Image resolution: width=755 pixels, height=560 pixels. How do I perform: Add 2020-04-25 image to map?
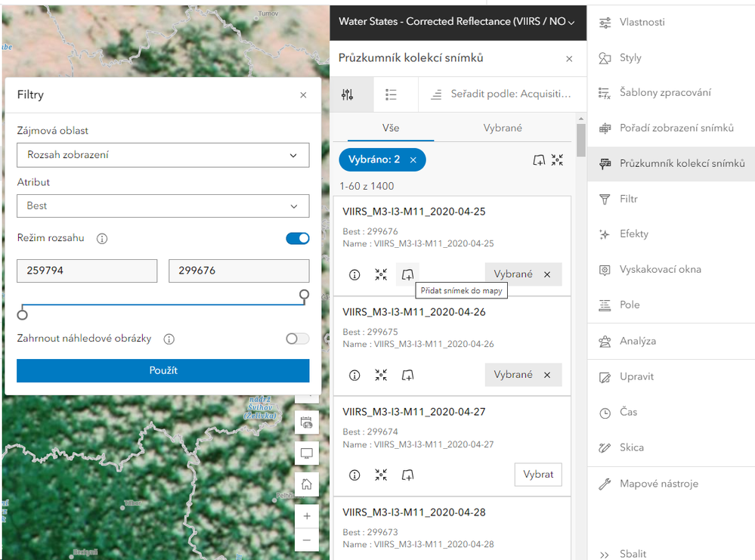click(407, 274)
